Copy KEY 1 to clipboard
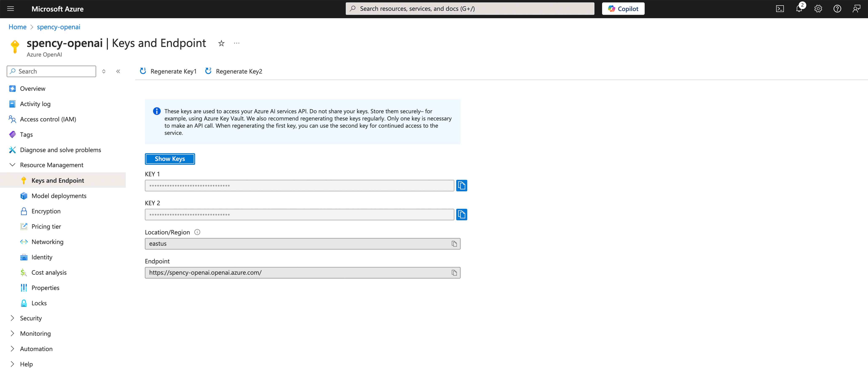This screenshot has height=386, width=868. click(x=461, y=186)
